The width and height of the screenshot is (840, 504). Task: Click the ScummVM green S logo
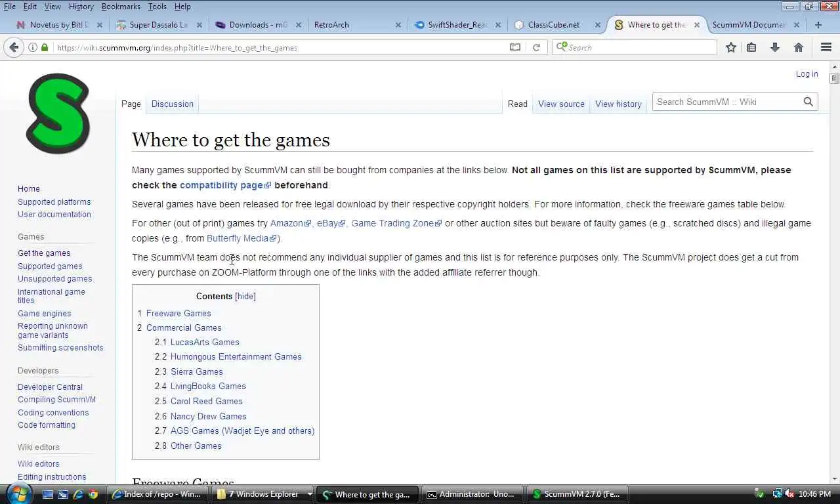click(x=58, y=114)
